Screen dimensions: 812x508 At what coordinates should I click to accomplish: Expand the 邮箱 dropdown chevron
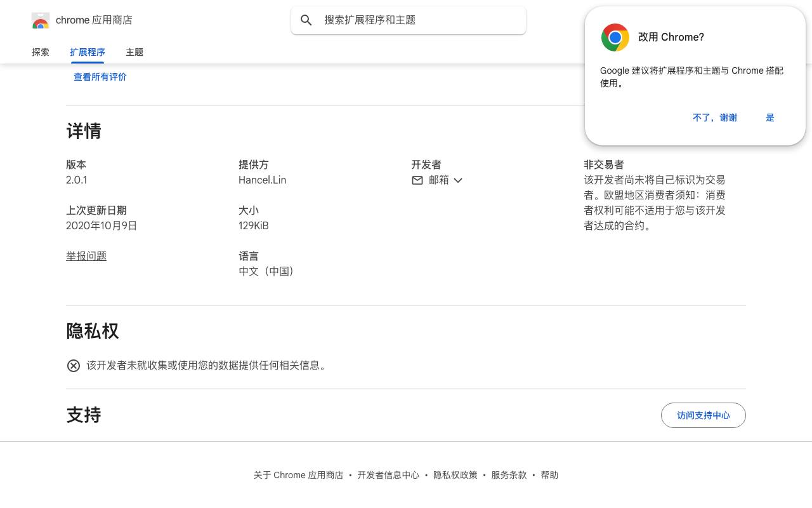458,180
